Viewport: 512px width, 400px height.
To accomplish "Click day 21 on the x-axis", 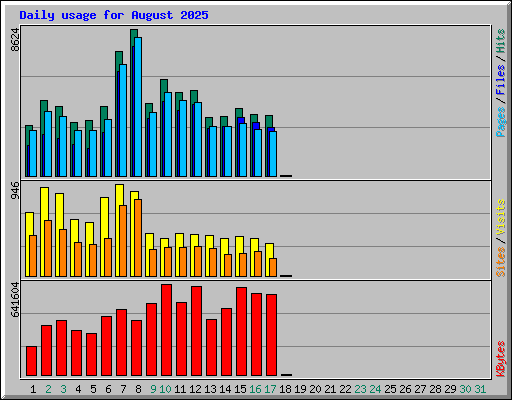I will [330, 389].
